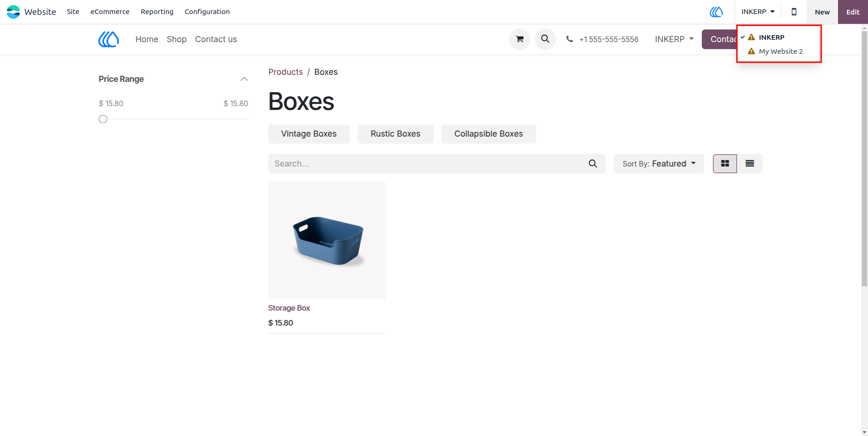This screenshot has width=868, height=436.
Task: Click the Website app name
Action: (40, 12)
